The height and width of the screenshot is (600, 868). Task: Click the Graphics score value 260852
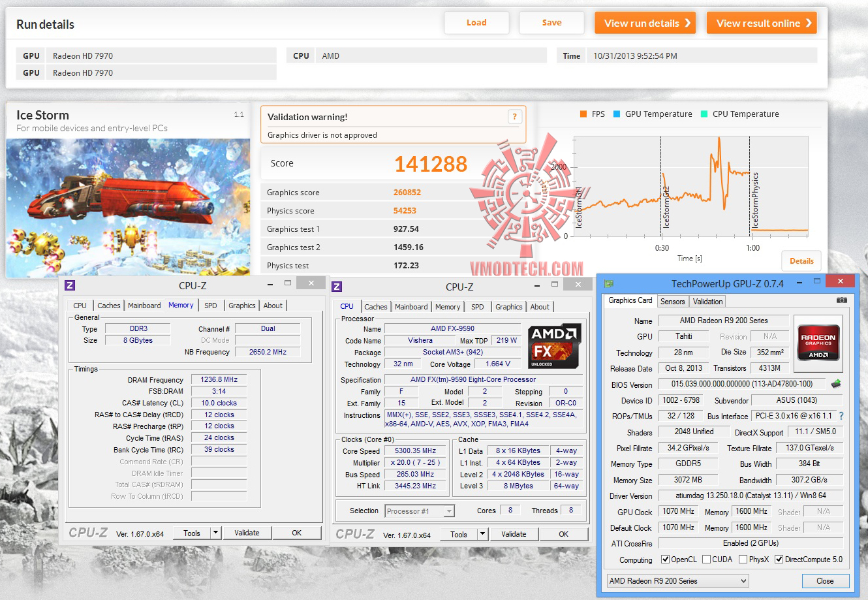407,193
